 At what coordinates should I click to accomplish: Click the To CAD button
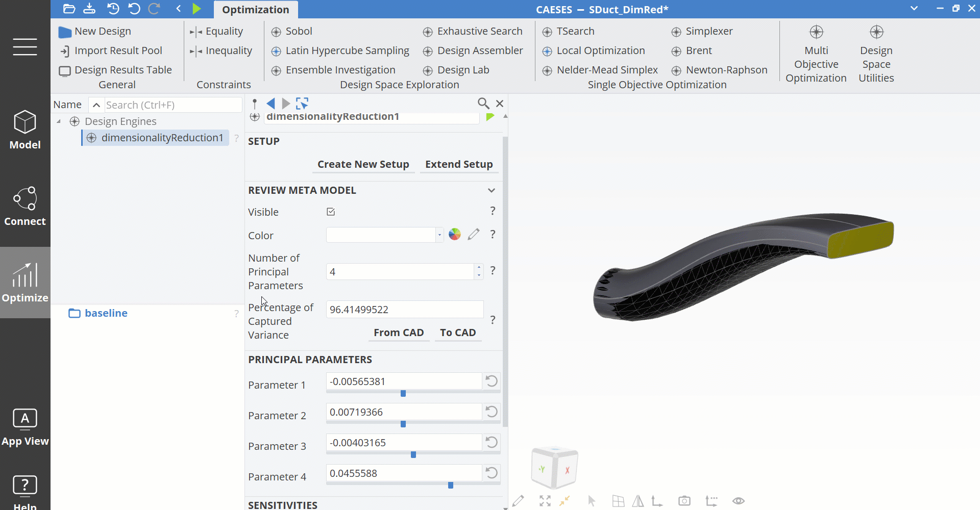(458, 333)
